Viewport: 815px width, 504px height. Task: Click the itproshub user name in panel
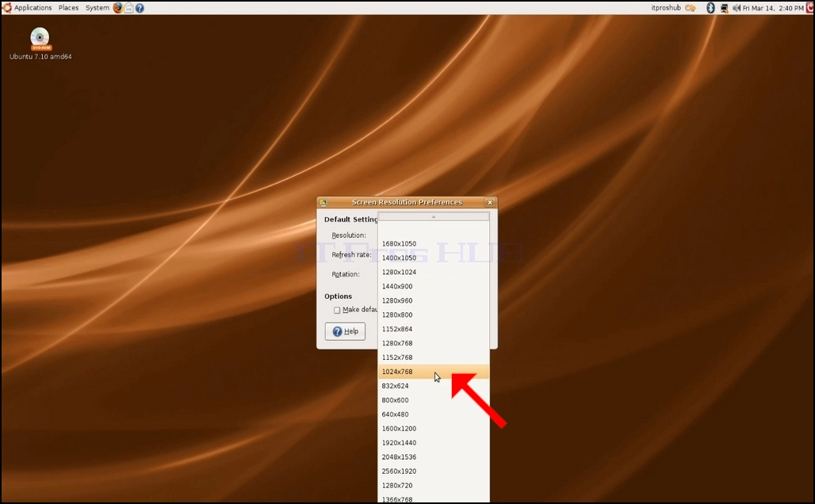[666, 8]
